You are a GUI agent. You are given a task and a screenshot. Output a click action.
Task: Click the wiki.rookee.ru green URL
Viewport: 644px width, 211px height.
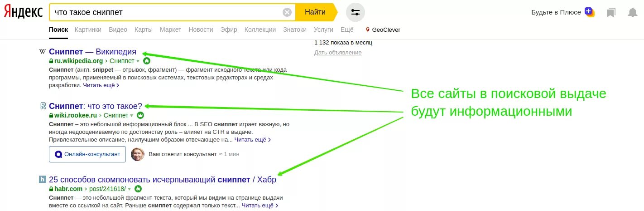(76, 115)
